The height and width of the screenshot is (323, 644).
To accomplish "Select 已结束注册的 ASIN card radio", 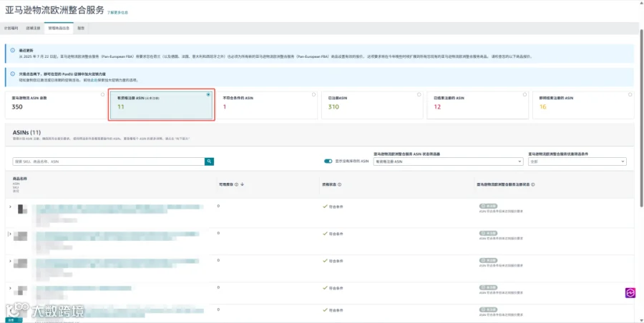I will pos(525,94).
